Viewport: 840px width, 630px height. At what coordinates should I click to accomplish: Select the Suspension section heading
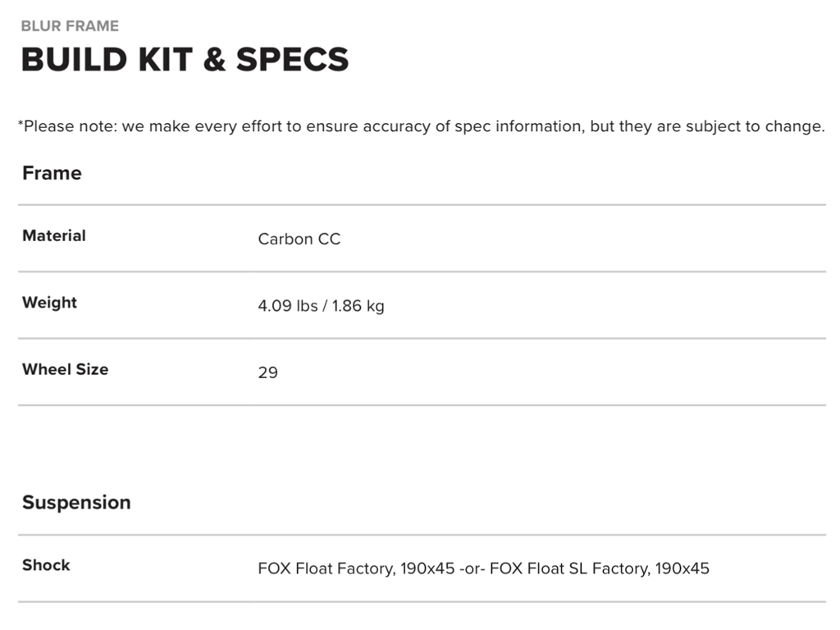pyautogui.click(x=76, y=502)
